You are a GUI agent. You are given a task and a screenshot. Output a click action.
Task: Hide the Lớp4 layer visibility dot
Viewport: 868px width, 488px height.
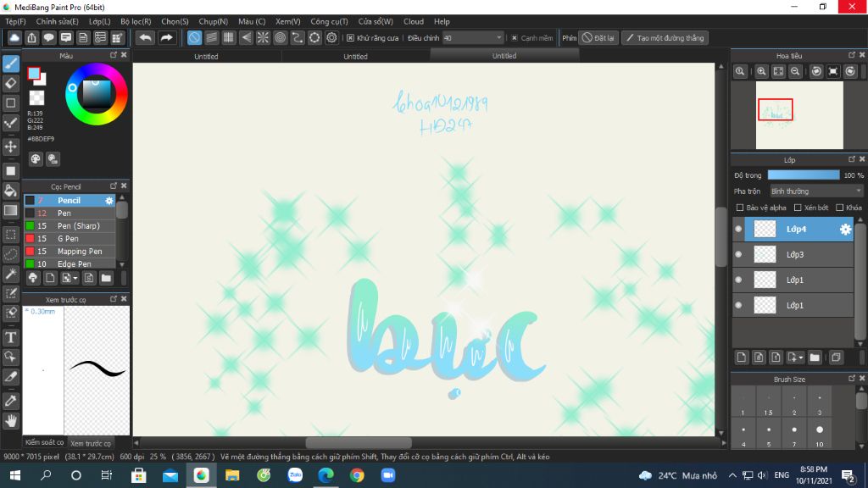(x=738, y=229)
